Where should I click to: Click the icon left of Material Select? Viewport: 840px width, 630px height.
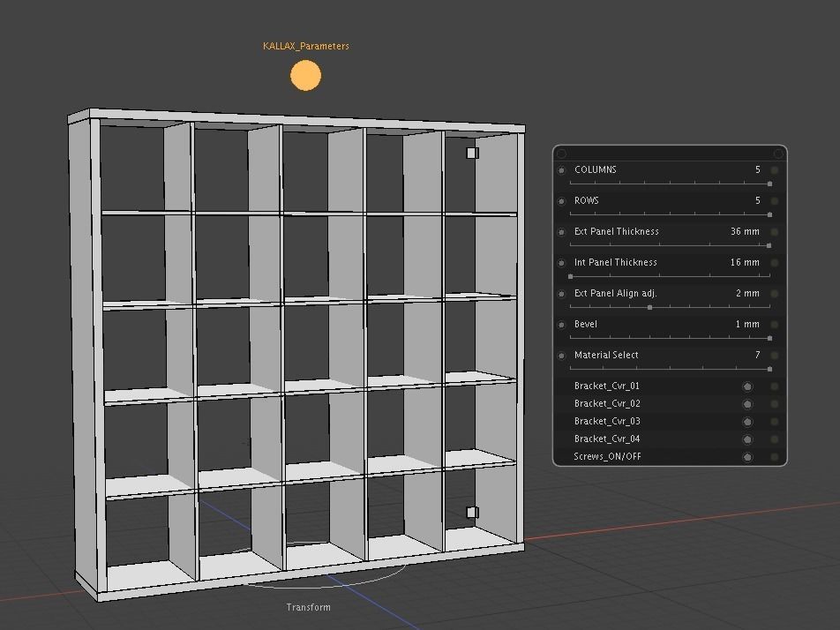point(559,353)
